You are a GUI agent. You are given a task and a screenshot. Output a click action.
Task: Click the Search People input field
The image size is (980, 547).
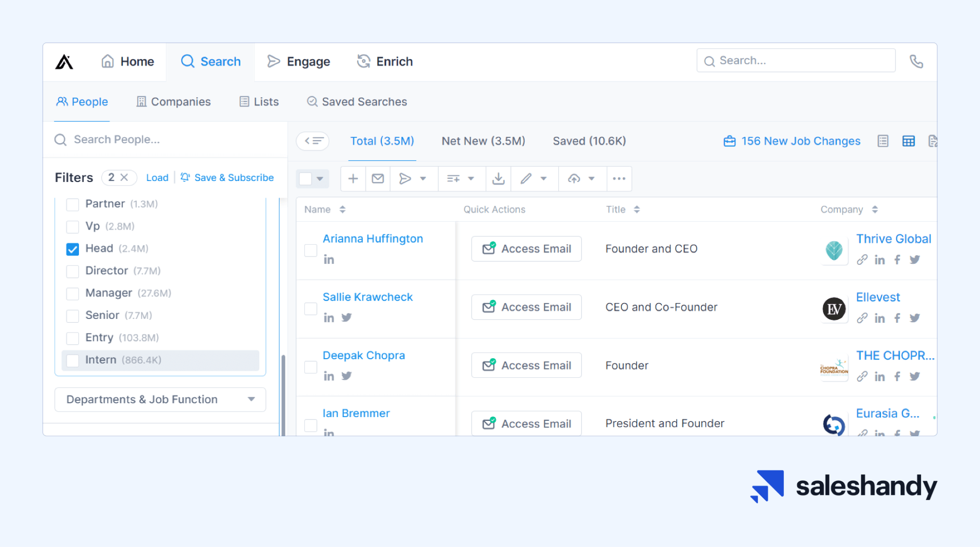[x=164, y=139]
